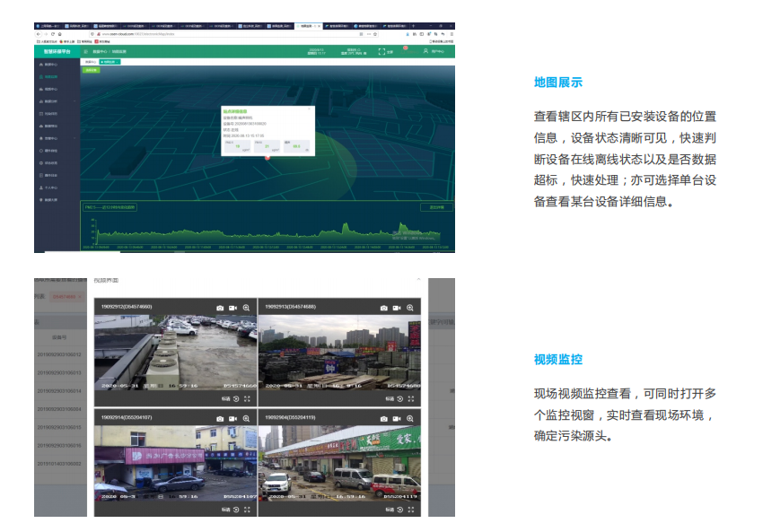The width and height of the screenshot is (763, 532).
Task: Fullscreen the 19092914(D55204107) video
Action: click(247, 510)
